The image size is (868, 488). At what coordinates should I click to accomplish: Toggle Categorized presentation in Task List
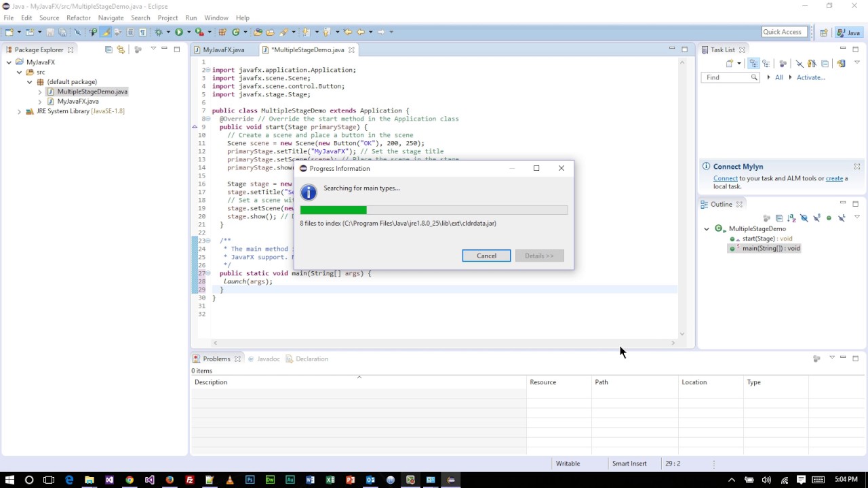click(753, 63)
